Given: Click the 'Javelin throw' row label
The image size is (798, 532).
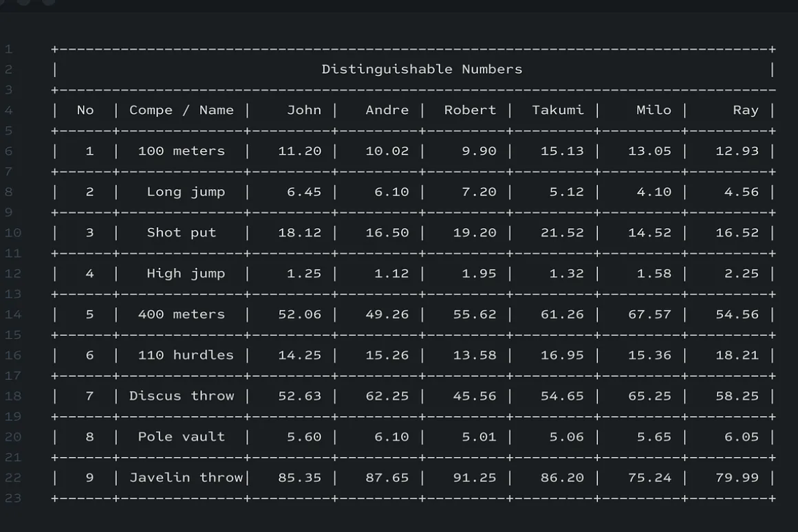Looking at the screenshot, I should pyautogui.click(x=186, y=478).
